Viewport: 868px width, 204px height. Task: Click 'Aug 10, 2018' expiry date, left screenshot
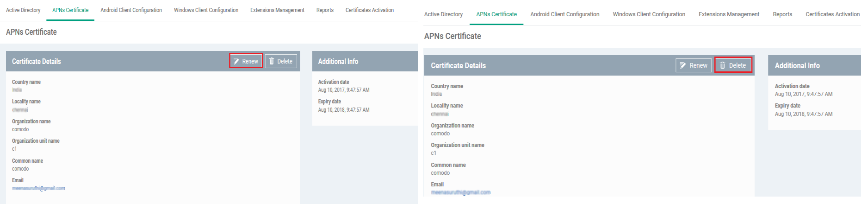344,110
